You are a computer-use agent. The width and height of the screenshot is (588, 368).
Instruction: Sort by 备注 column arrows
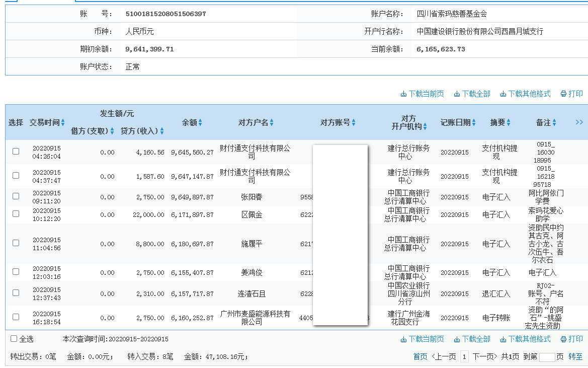(554, 122)
